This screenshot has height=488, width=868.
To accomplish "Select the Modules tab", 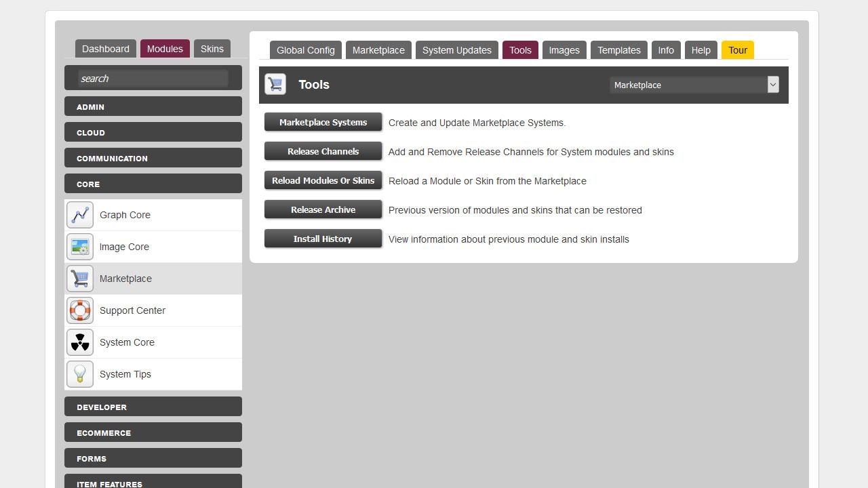I will point(165,49).
